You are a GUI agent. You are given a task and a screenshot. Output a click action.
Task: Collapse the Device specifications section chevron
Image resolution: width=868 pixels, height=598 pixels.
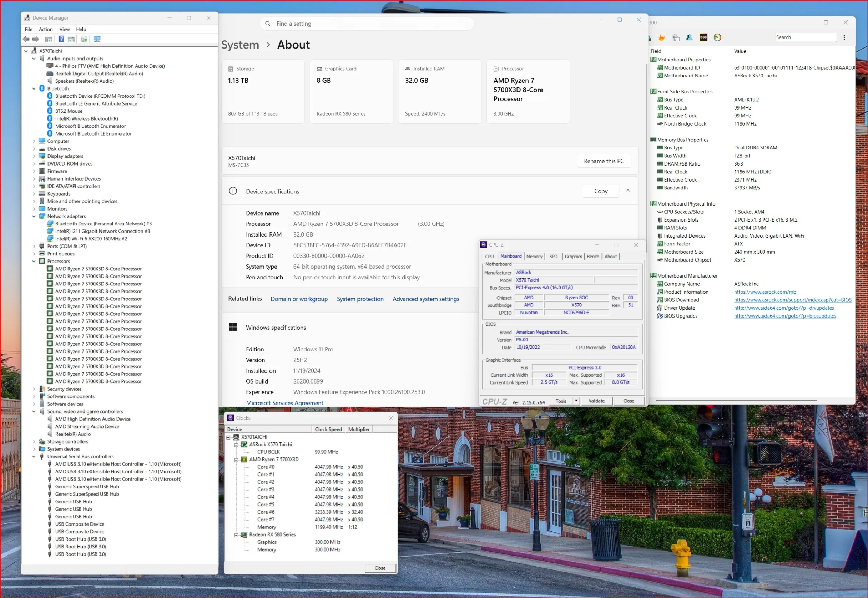pos(628,191)
